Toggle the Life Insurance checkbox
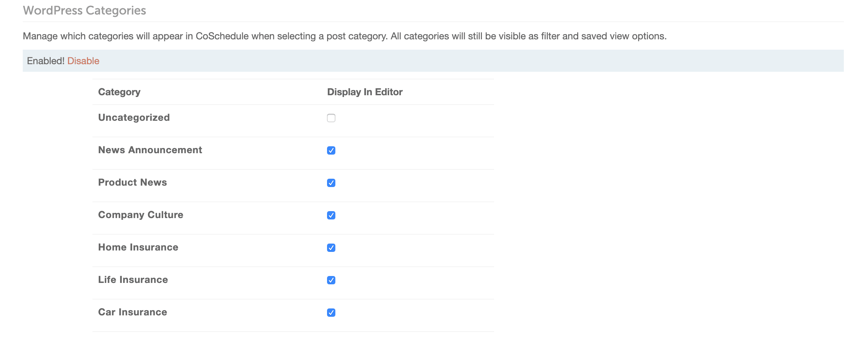 331,280
